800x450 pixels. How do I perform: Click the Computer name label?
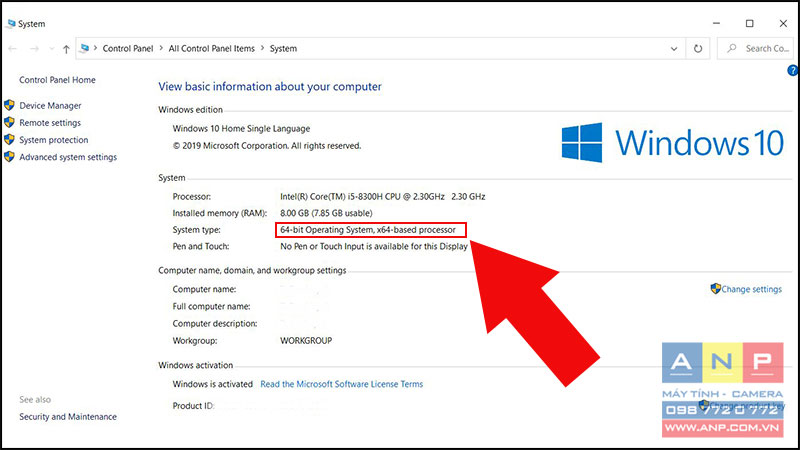(x=204, y=289)
